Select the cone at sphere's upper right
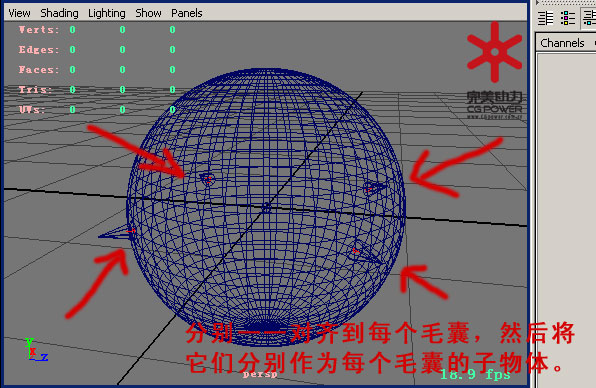Screen dimensions: 596x388 click(x=374, y=188)
